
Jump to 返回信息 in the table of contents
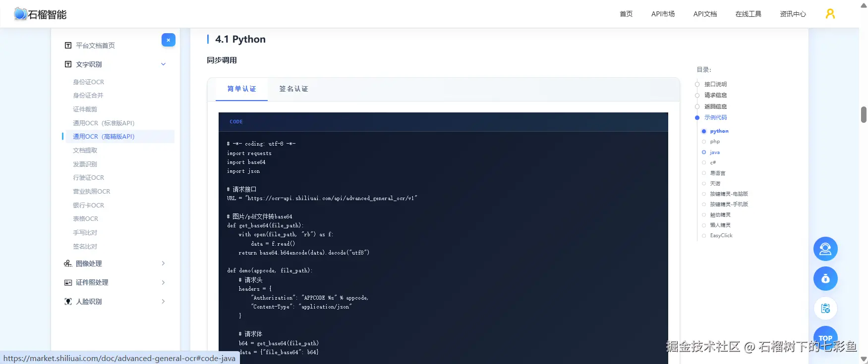(x=715, y=106)
